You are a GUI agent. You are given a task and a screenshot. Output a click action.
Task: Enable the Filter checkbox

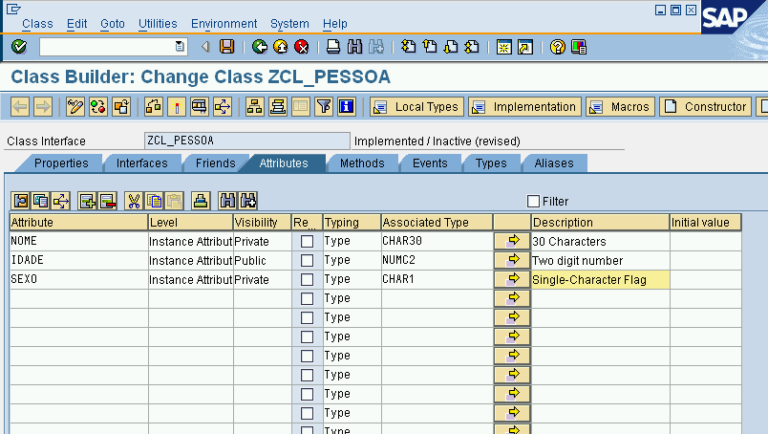tap(533, 201)
